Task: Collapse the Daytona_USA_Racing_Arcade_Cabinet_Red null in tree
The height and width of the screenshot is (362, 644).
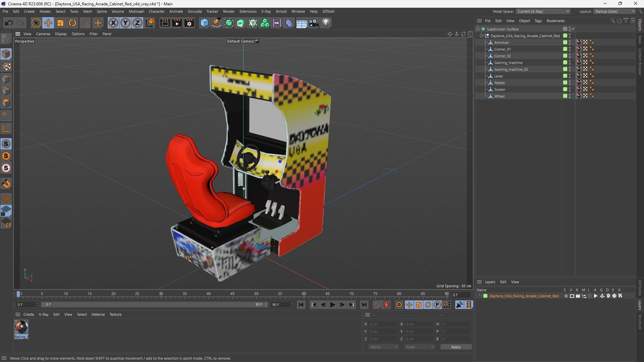Action: coord(482,36)
